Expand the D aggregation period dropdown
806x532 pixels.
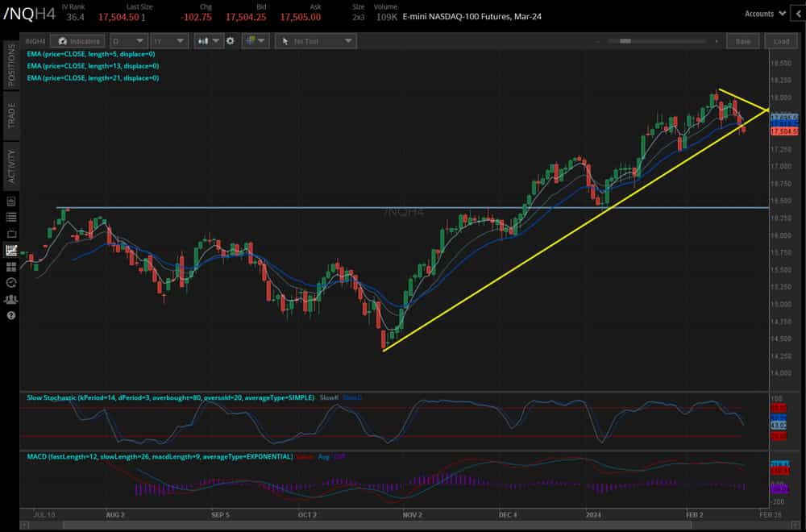(x=128, y=41)
